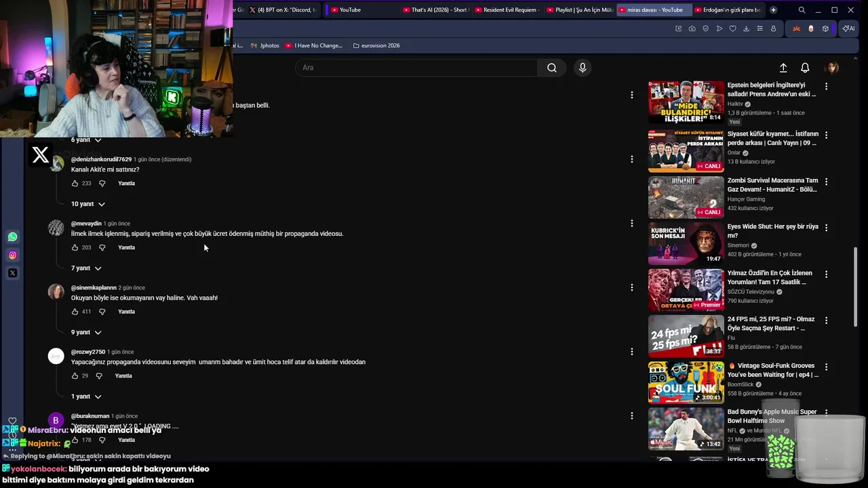
Task: Click the browser search tabs magnifier
Action: 802,10
